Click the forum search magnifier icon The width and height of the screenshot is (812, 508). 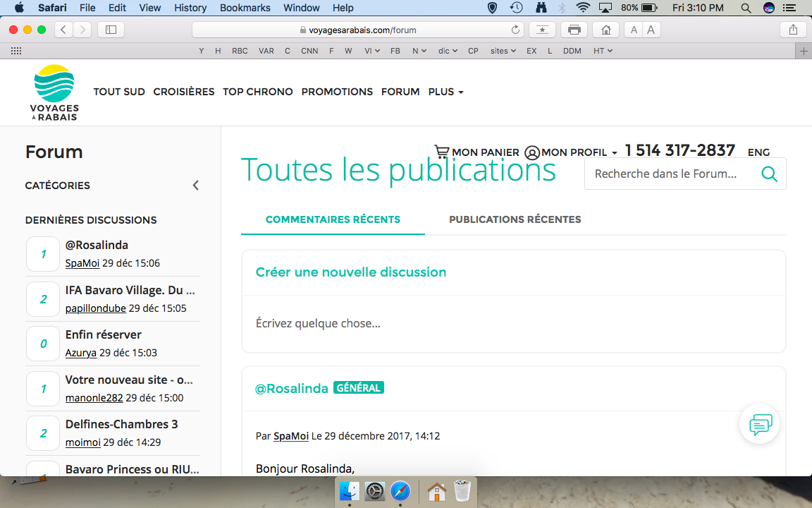(769, 174)
